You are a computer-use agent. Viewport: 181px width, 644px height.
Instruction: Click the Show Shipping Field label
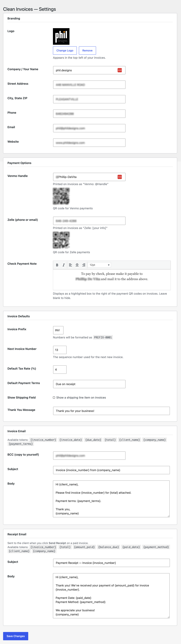tap(22, 398)
